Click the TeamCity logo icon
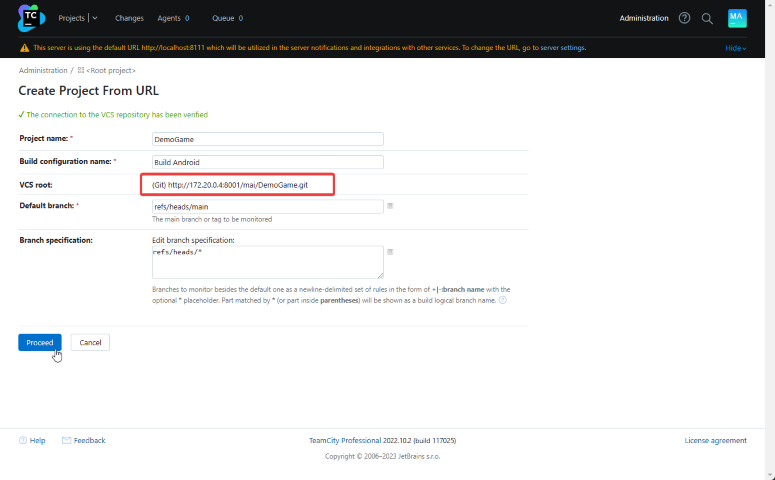The width and height of the screenshot is (775, 480). coord(32,18)
